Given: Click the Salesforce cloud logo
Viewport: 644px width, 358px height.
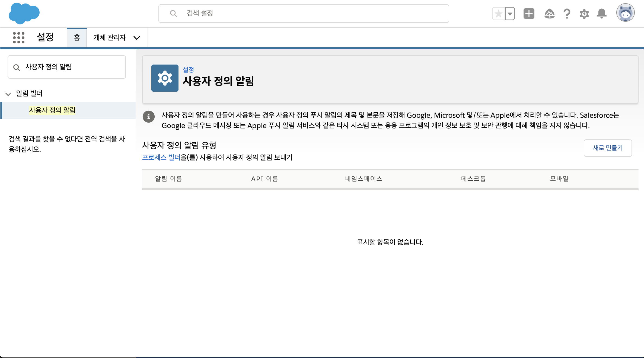Looking at the screenshot, I should pos(24,13).
